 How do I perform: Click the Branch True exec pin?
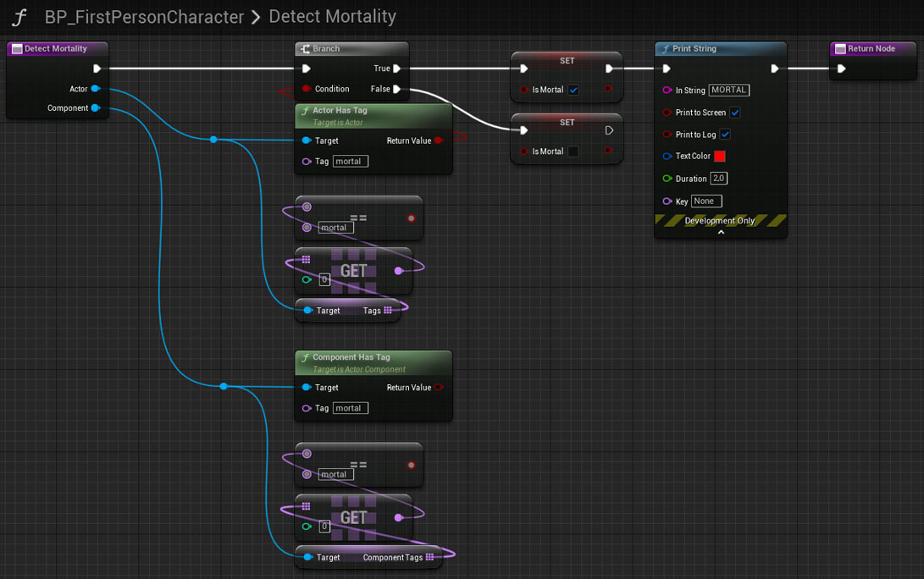click(x=397, y=69)
